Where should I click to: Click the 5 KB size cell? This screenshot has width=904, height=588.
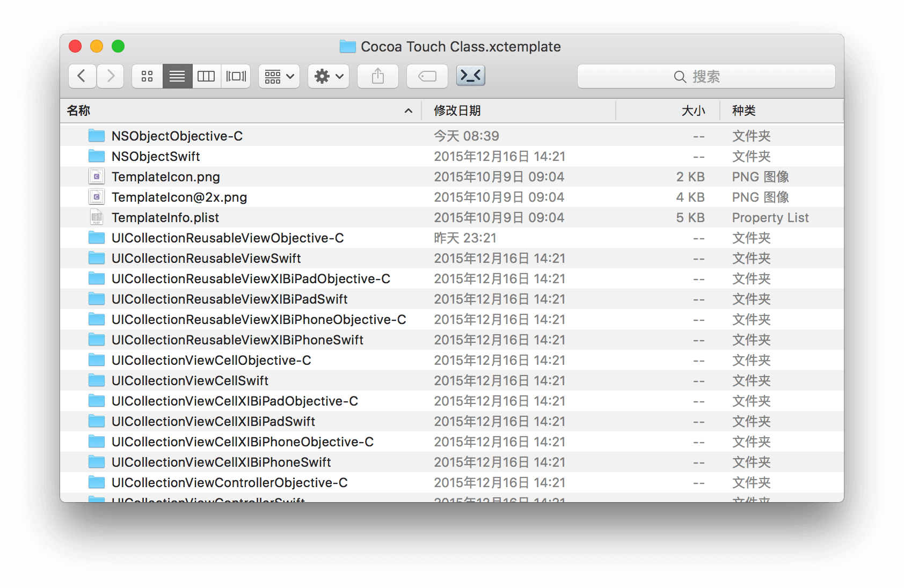click(690, 218)
